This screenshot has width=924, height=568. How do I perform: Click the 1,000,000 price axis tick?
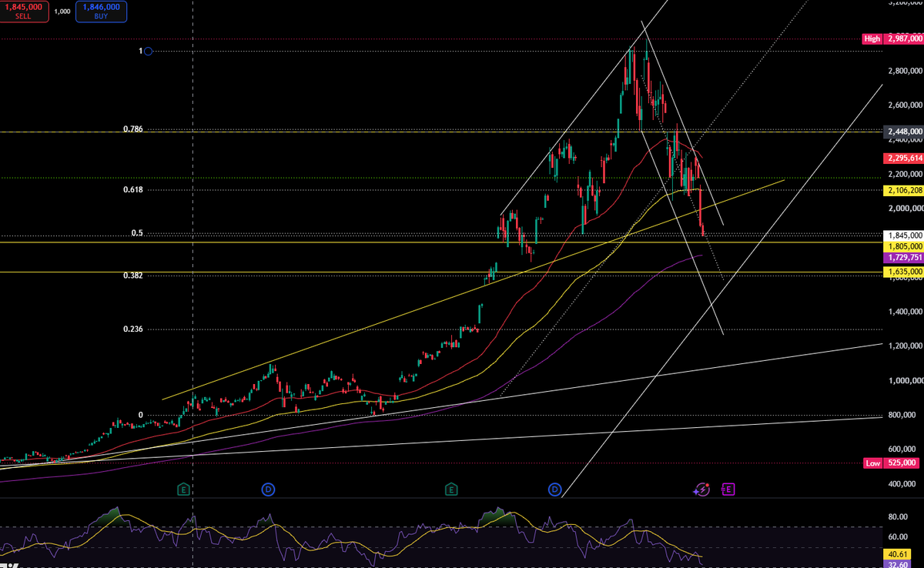tap(905, 381)
